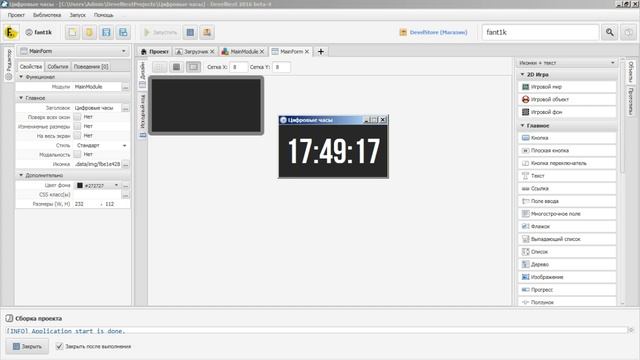Click the build project icon in toolbar
Screen dimensions: 640x360
(x=207, y=32)
